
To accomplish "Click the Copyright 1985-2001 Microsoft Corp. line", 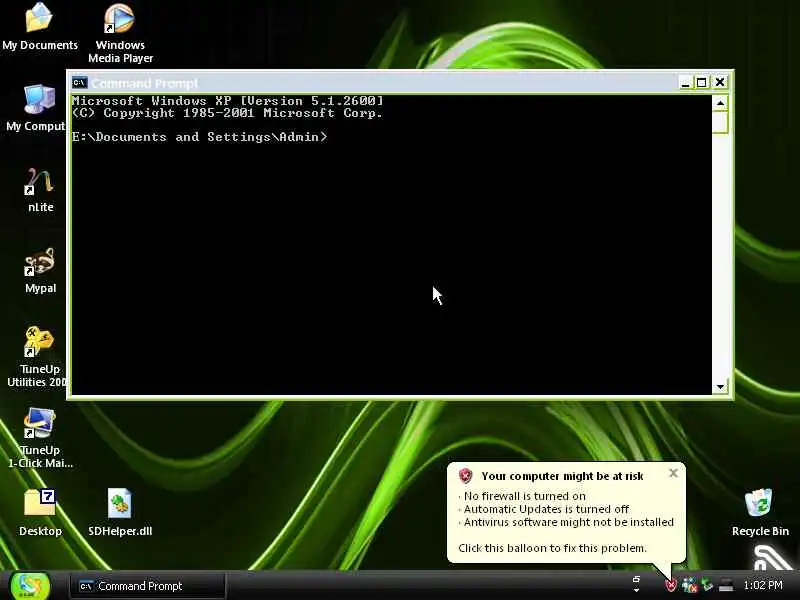I will [227, 113].
